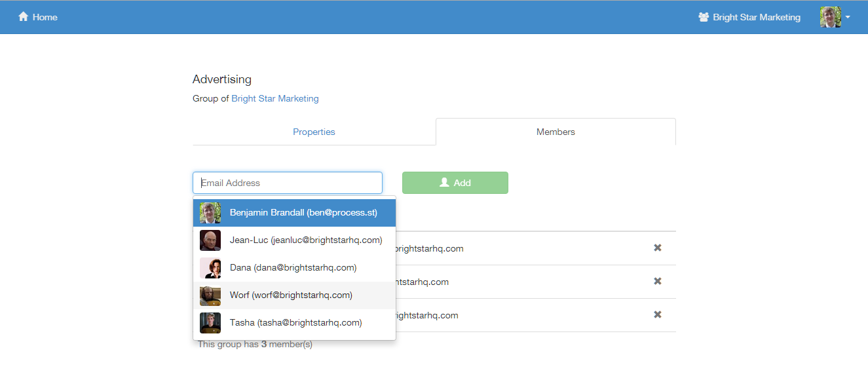Image resolution: width=868 pixels, height=378 pixels.
Task: Select the Members tab
Action: [556, 132]
